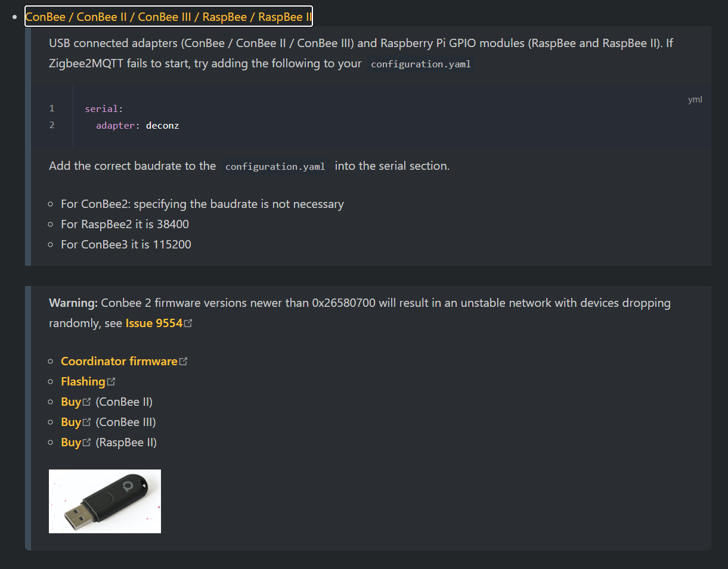Collapse the ConBee / RaspBee adapter section heading
The image size is (728, 569).
pyautogui.click(x=169, y=17)
